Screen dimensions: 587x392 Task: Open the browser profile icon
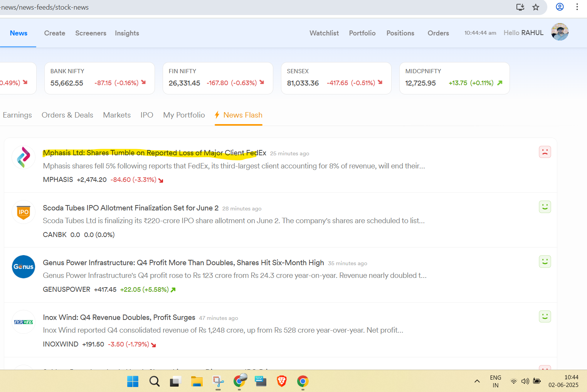pos(560,7)
